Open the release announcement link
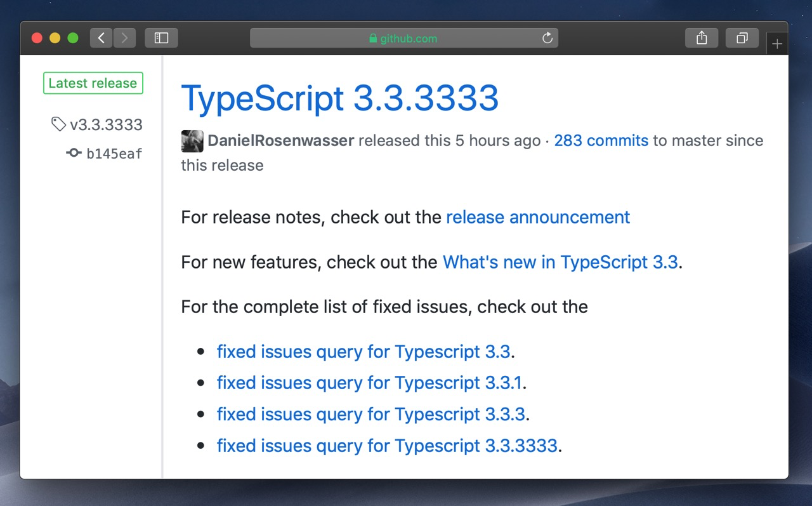 pos(538,217)
